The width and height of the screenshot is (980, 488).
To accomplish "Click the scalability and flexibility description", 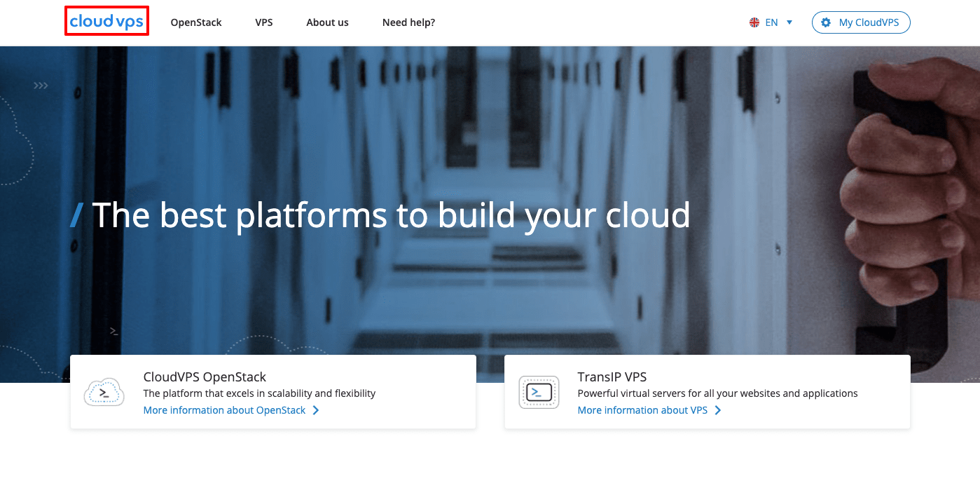I will [x=259, y=393].
